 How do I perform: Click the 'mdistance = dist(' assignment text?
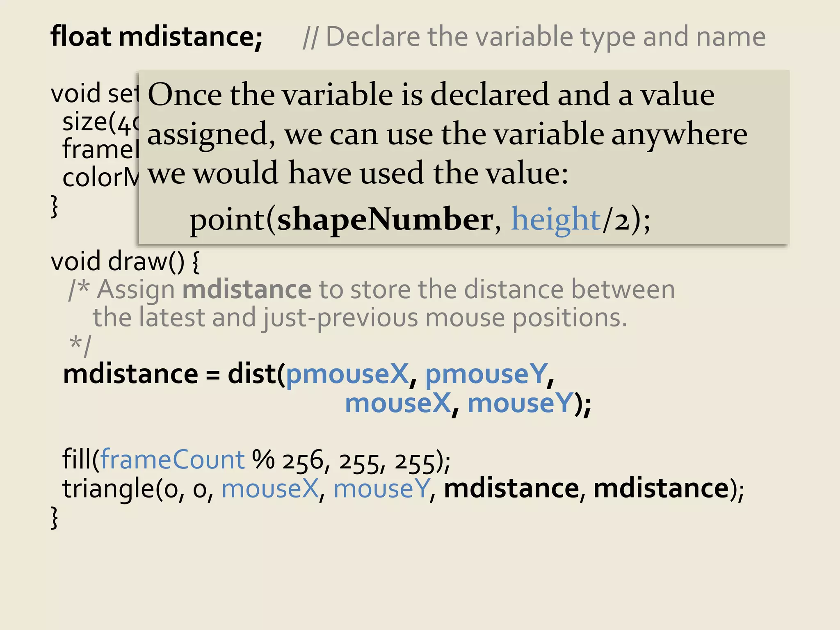tap(174, 374)
